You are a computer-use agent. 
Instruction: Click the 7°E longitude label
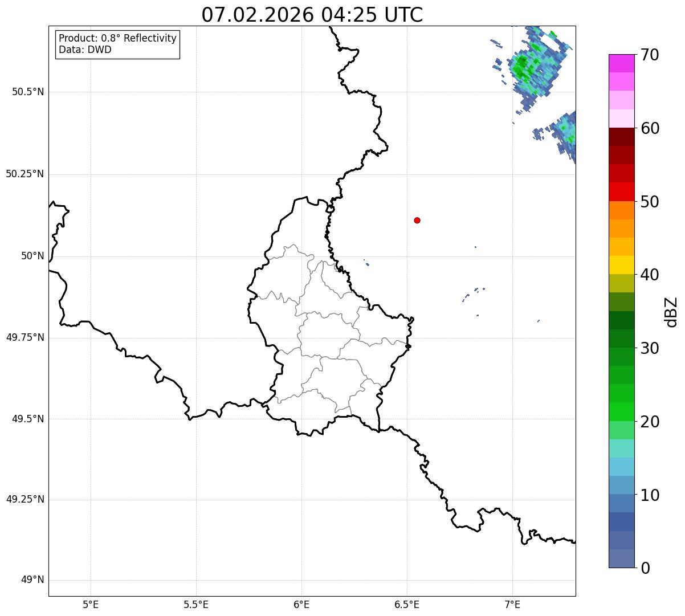coord(512,604)
